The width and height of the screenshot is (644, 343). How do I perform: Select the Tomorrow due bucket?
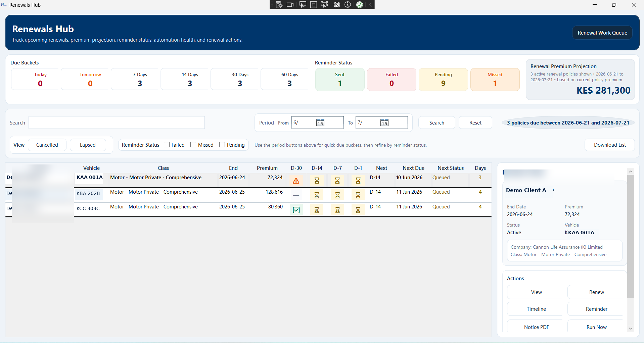pyautogui.click(x=85, y=79)
